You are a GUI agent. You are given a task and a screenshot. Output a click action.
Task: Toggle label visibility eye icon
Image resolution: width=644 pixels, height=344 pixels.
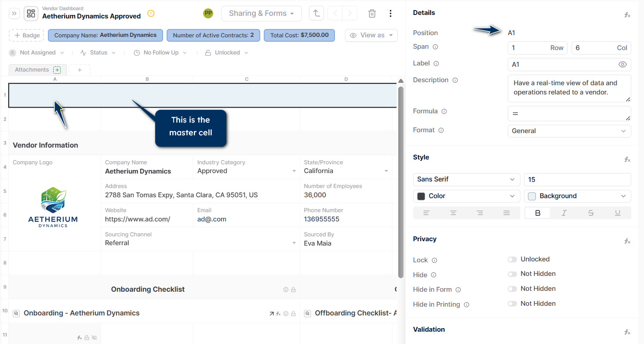coord(622,65)
